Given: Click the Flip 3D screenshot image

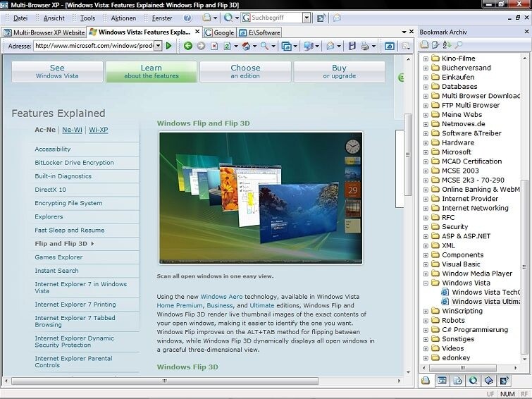Looking at the screenshot, I should coord(261,198).
